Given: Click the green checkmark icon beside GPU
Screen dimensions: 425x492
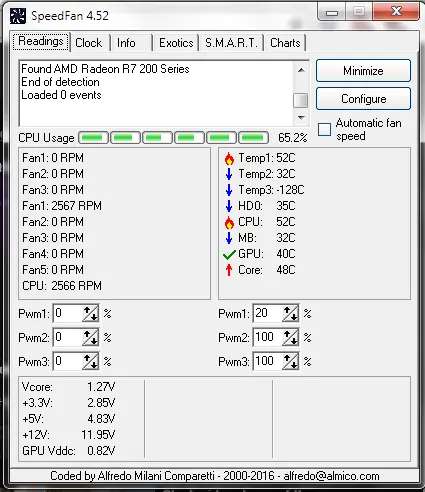Looking at the screenshot, I should click(x=229, y=255).
